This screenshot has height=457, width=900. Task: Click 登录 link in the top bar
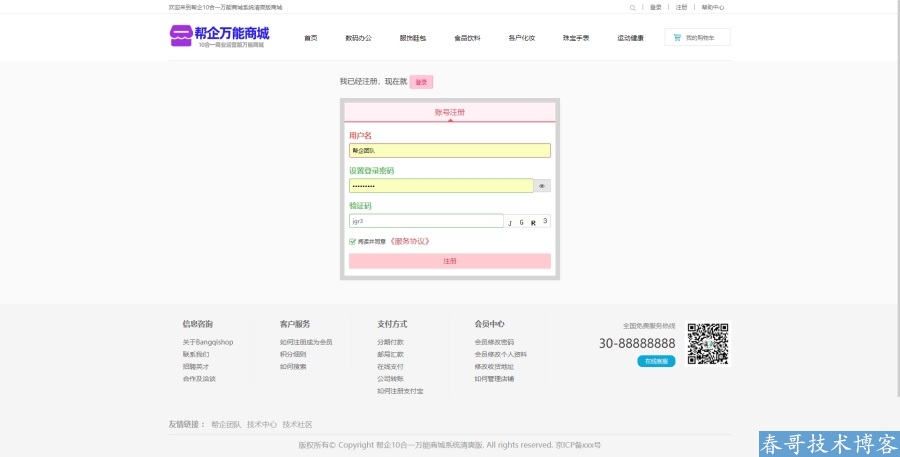point(655,7)
